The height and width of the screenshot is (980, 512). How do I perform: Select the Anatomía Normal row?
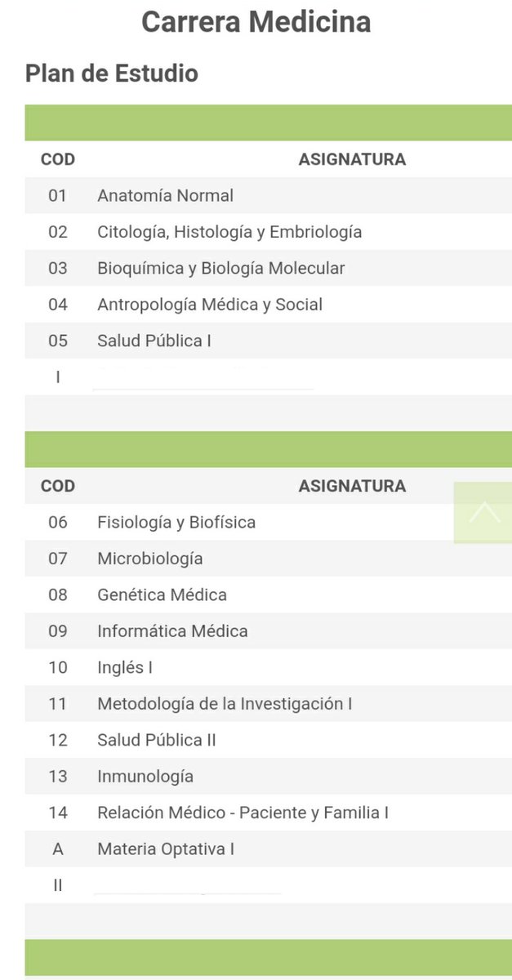[268, 196]
